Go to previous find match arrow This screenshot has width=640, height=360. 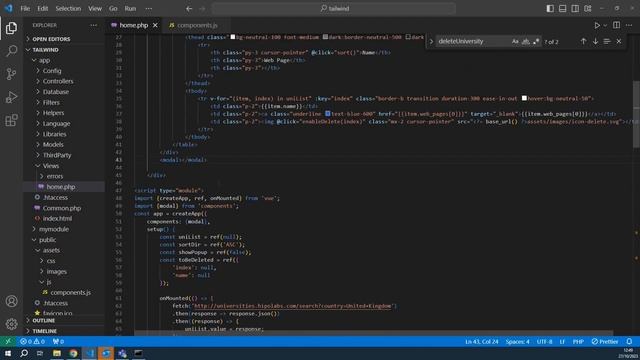tap(583, 41)
